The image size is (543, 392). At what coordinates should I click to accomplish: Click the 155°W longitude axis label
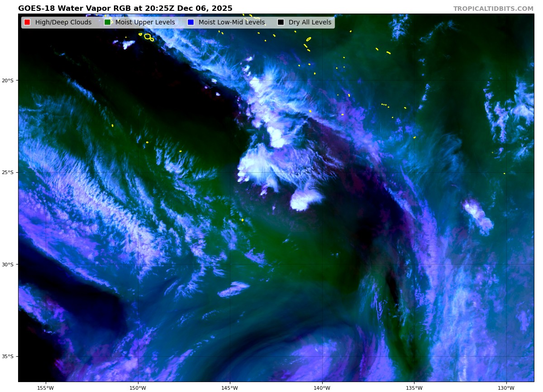pos(45,387)
